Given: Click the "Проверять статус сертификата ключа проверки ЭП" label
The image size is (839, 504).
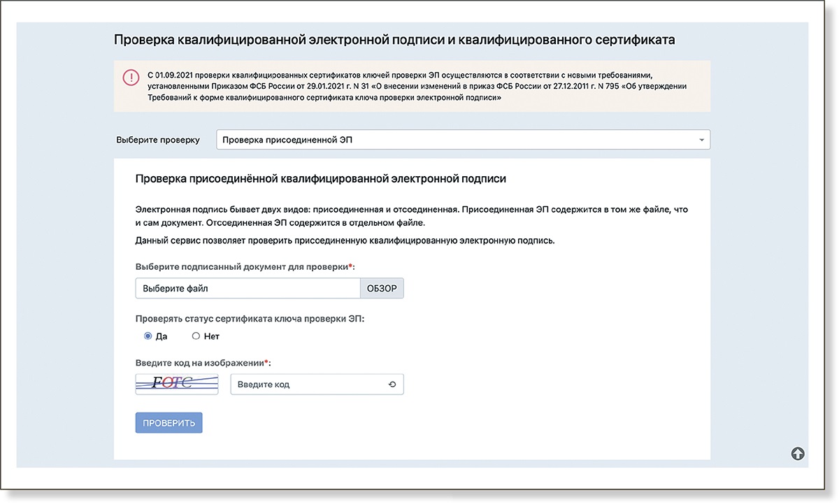Looking at the screenshot, I should tap(250, 318).
